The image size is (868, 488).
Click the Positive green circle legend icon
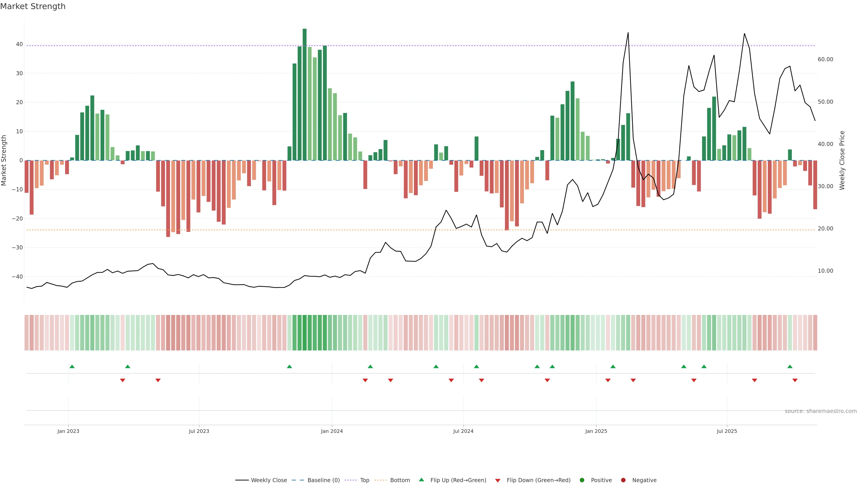click(x=582, y=480)
